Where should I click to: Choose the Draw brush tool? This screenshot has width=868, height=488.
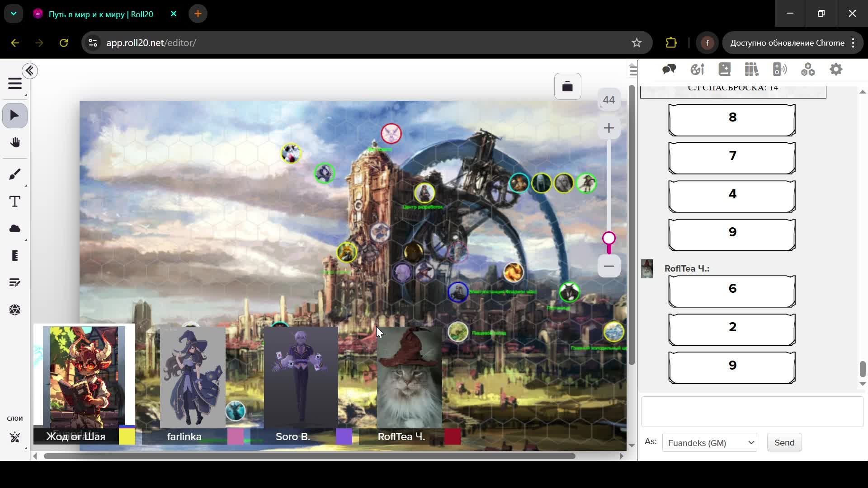click(x=14, y=174)
